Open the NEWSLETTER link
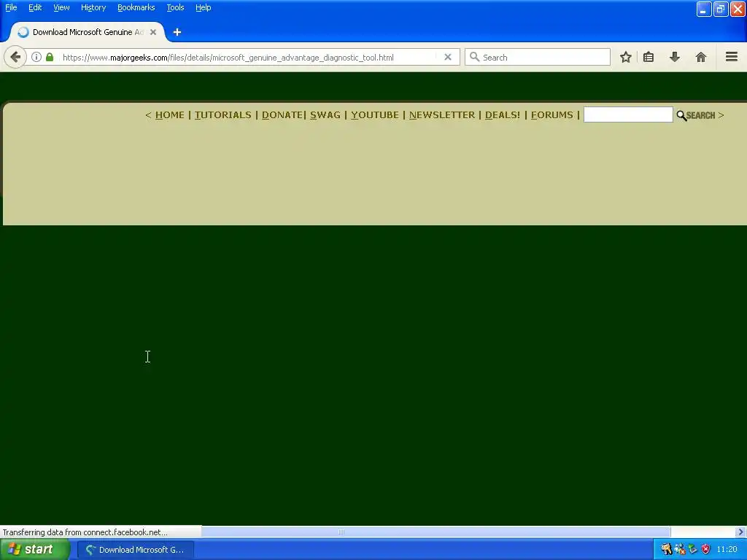Image resolution: width=747 pixels, height=560 pixels. [x=442, y=114]
